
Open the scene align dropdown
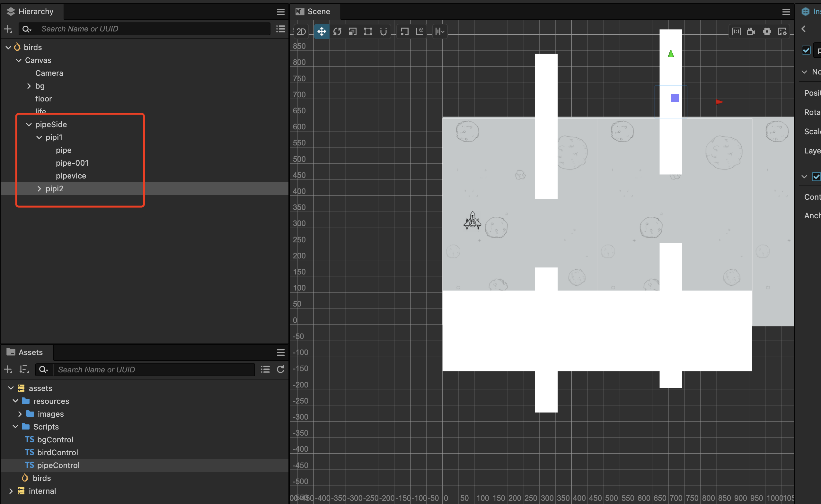point(439,31)
